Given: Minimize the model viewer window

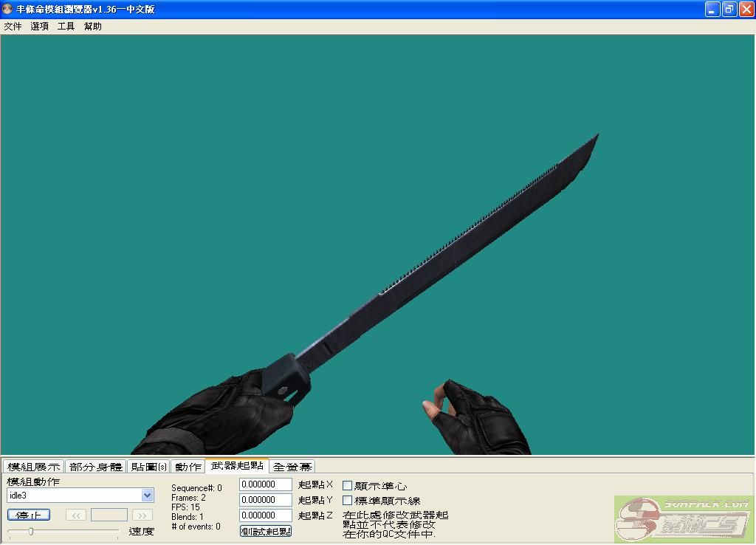Looking at the screenshot, I should 712,9.
